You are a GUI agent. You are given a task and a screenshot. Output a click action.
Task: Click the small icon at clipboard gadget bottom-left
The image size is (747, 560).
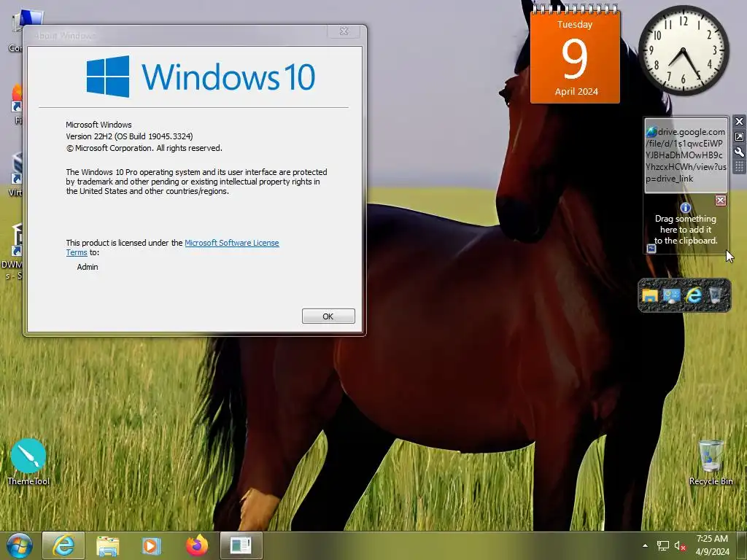pyautogui.click(x=651, y=249)
